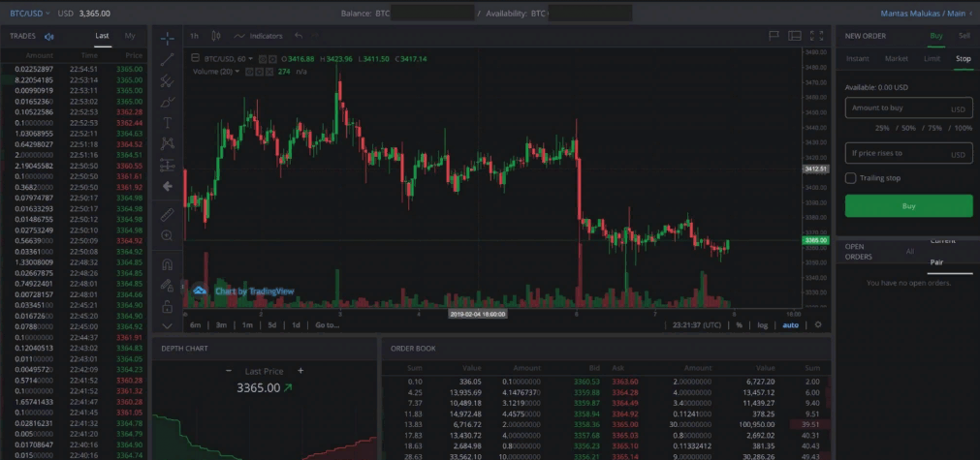
Task: Toggle lock all drawing tools padlock
Action: (x=167, y=306)
